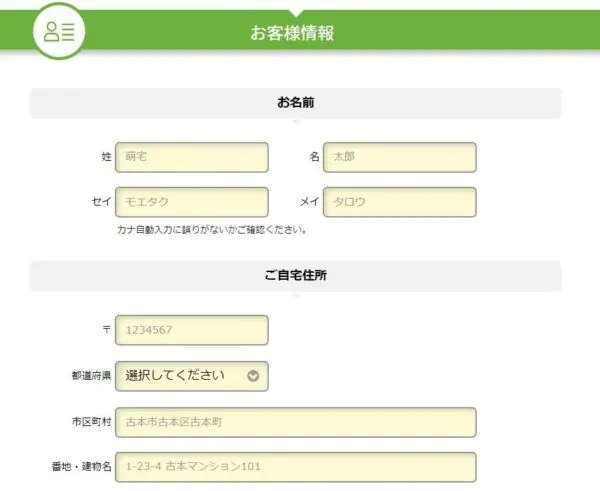Click the お名前 section heading

[x=296, y=103]
